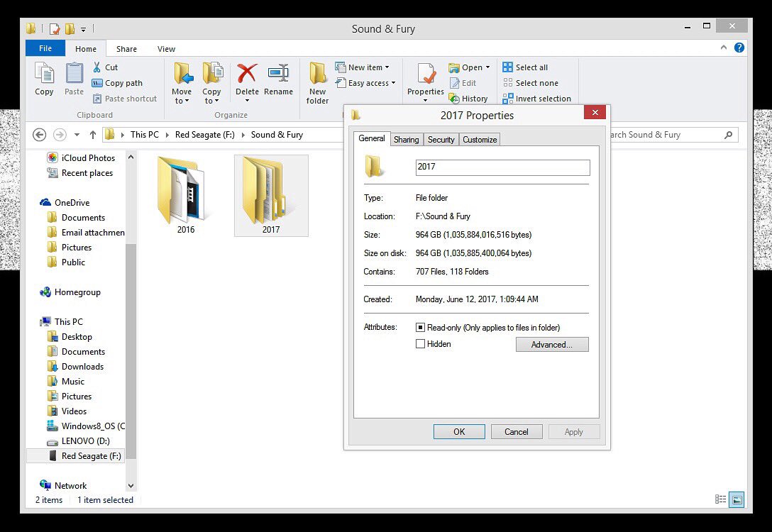Open Network in navigation pane
Viewport: 772px width, 532px height.
click(x=63, y=485)
